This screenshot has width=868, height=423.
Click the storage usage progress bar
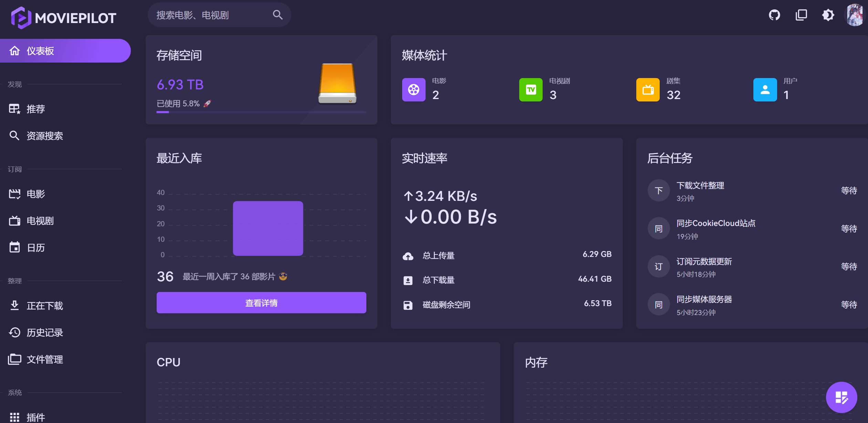(x=261, y=112)
